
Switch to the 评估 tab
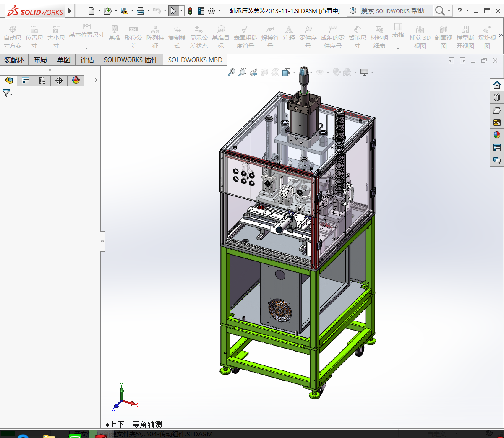[87, 60]
